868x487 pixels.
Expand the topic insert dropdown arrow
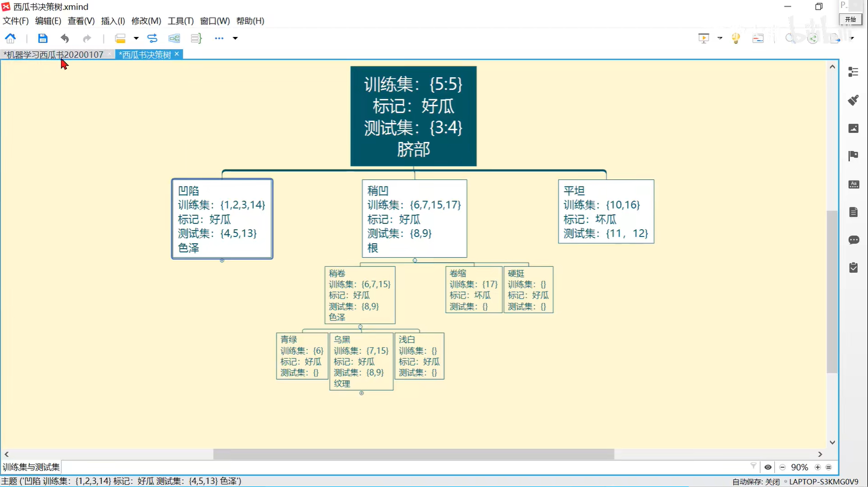136,38
